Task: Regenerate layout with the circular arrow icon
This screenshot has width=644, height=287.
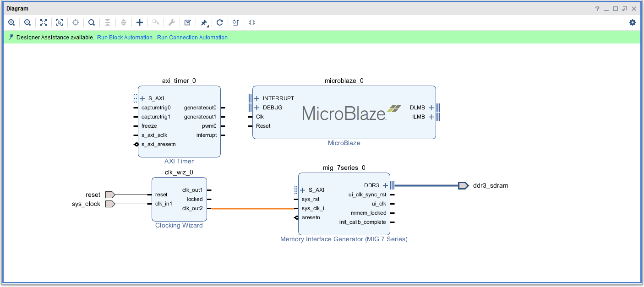Action: (x=220, y=22)
